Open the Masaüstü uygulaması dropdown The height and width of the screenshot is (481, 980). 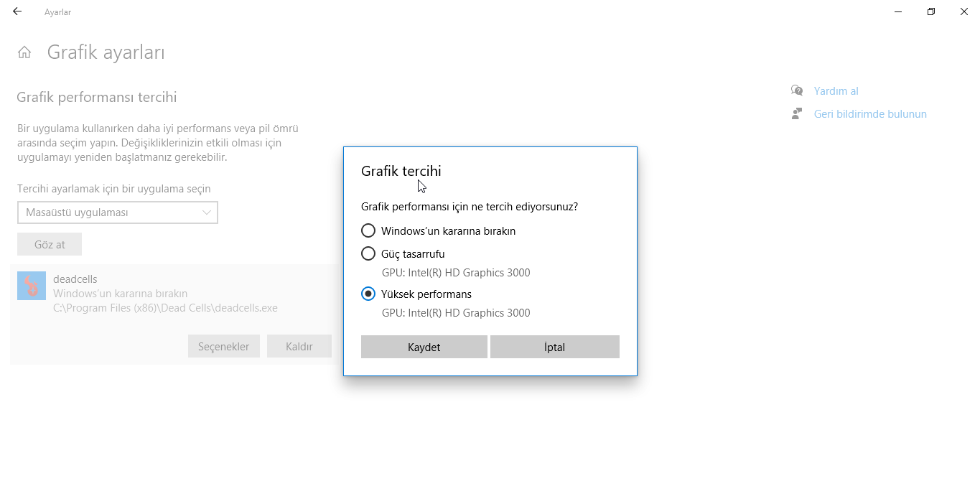point(118,213)
